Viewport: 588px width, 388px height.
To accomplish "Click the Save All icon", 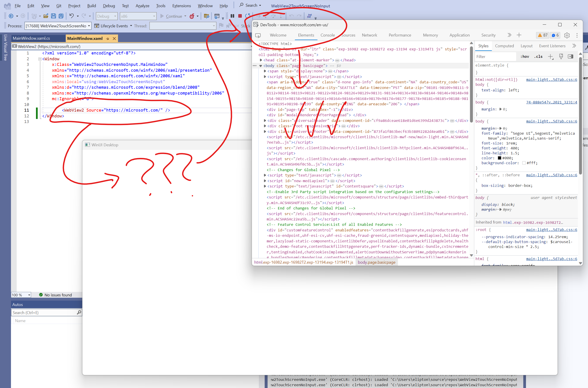I will pyautogui.click(x=61, y=16).
